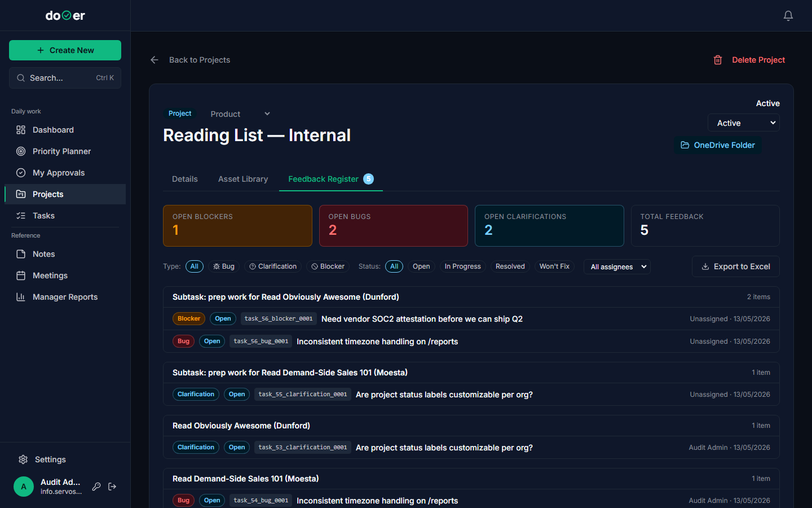Click the Meetings calendar icon
812x508 pixels.
pyautogui.click(x=21, y=275)
